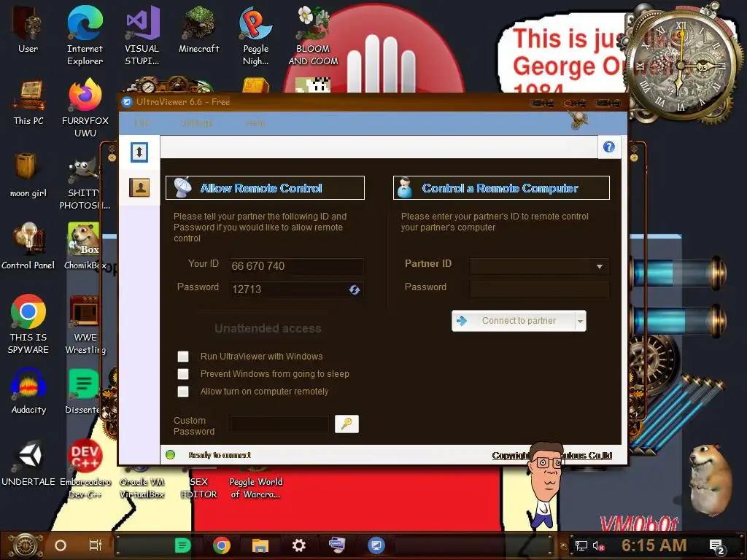Open the green Dissenter taskbar icon
747x560 pixels.
click(182, 545)
